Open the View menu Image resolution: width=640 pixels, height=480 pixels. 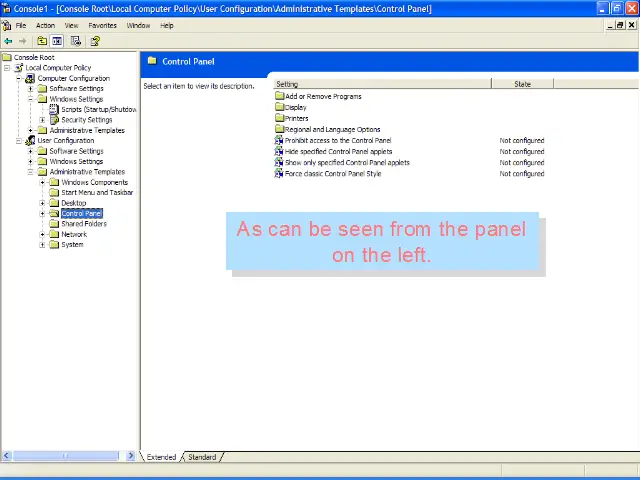(71, 26)
